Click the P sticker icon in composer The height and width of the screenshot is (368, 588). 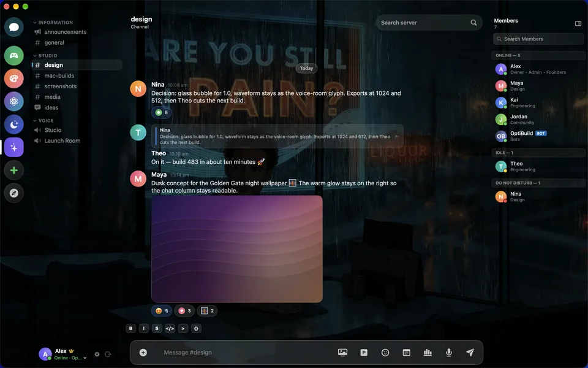pos(364,352)
